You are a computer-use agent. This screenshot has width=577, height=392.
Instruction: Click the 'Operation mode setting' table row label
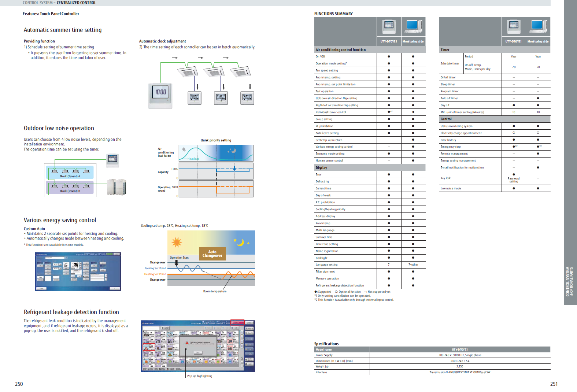click(331, 63)
